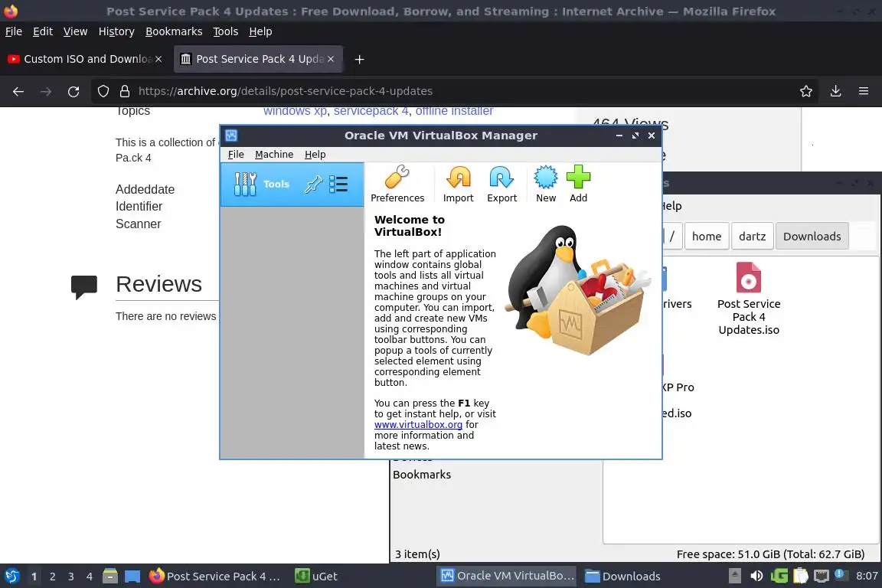Open Firefox History menu
882x588 pixels.
116,31
